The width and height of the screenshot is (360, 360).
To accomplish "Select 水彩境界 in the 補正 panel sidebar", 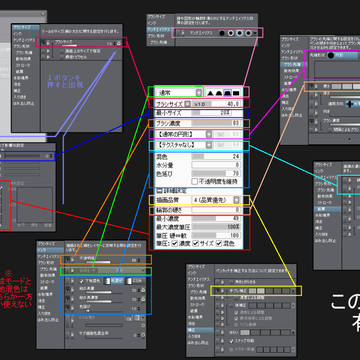I will (195, 317).
